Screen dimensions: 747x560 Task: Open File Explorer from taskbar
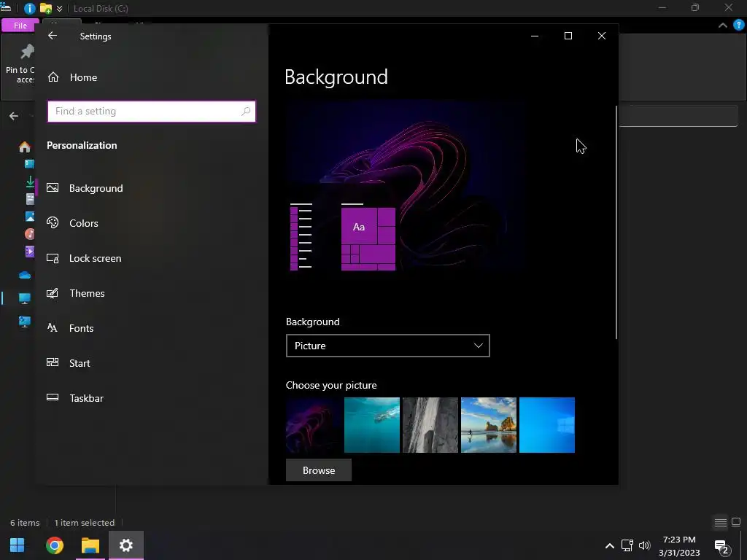coord(90,545)
